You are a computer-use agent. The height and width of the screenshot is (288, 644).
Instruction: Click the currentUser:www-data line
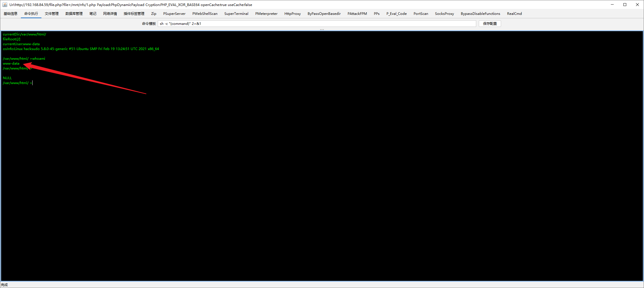[21, 44]
